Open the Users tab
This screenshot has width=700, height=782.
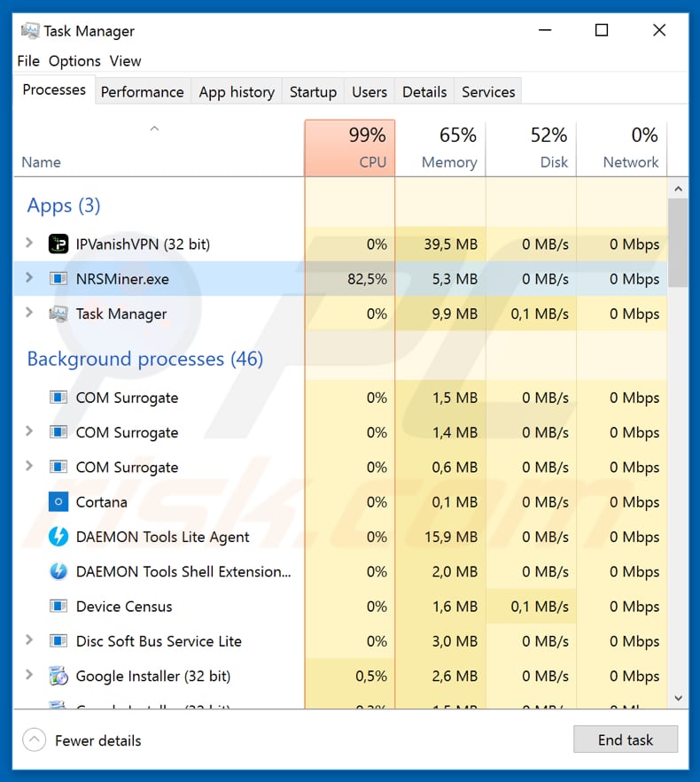(x=369, y=92)
